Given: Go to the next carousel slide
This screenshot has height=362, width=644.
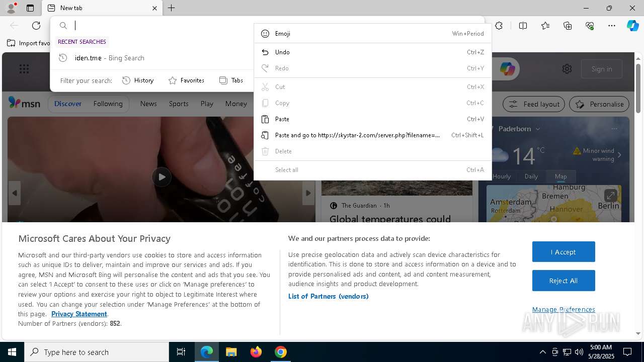Looking at the screenshot, I should coord(308,193).
